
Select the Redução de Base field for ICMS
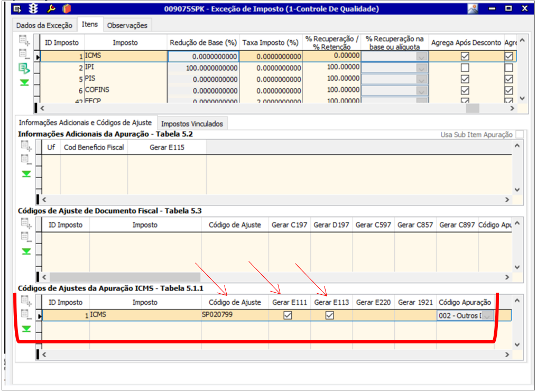(x=203, y=57)
